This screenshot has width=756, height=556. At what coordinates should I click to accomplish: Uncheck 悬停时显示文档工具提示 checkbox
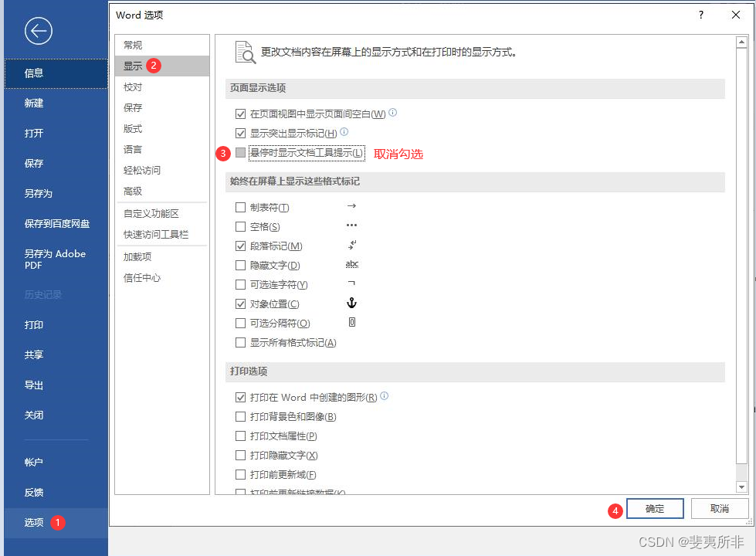(x=240, y=153)
